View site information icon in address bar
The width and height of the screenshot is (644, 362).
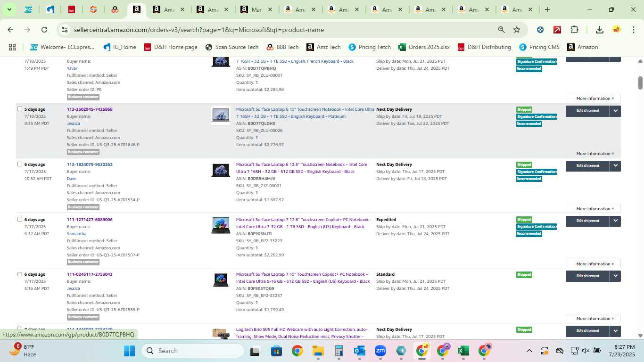(65, 30)
